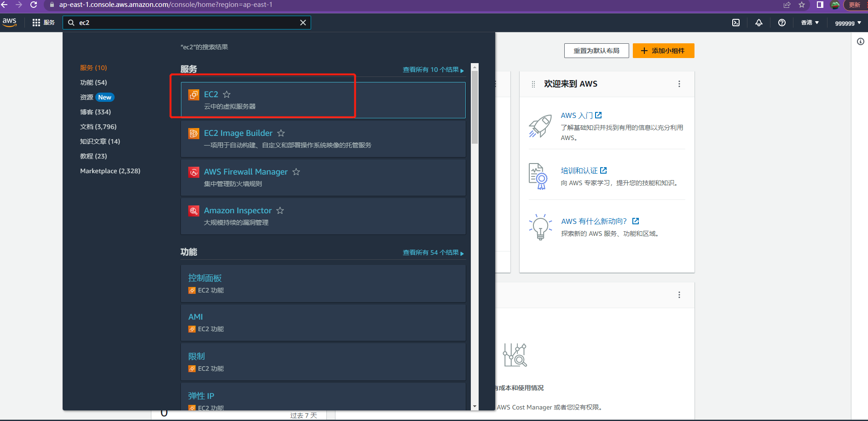Favorite the EC2 service star
868x421 pixels.
point(227,94)
